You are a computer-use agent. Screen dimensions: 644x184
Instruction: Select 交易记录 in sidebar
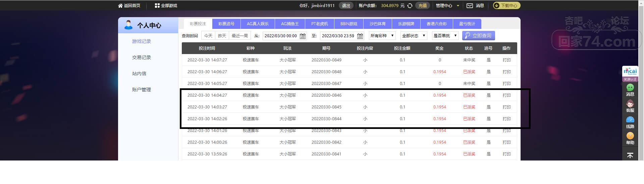142,57
